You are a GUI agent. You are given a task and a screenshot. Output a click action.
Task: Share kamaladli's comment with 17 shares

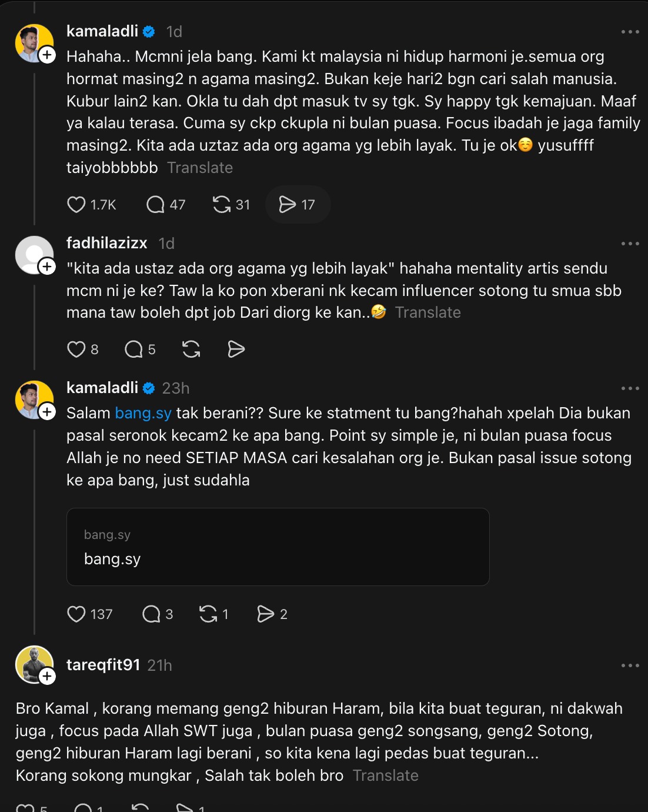[288, 205]
